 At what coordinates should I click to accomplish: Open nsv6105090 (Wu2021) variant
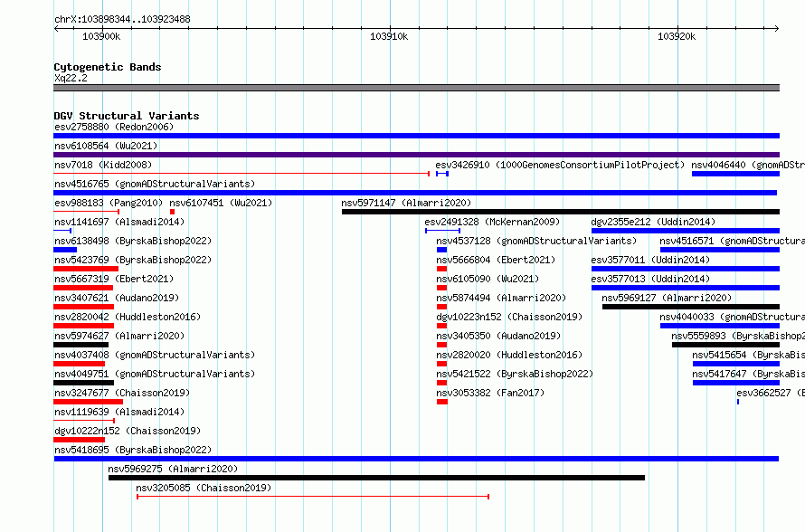click(x=488, y=279)
